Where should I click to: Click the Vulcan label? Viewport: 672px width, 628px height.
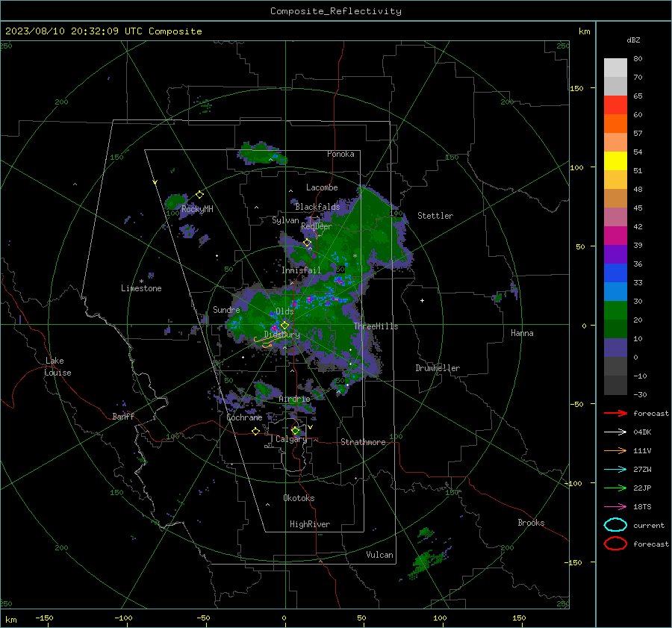[380, 555]
